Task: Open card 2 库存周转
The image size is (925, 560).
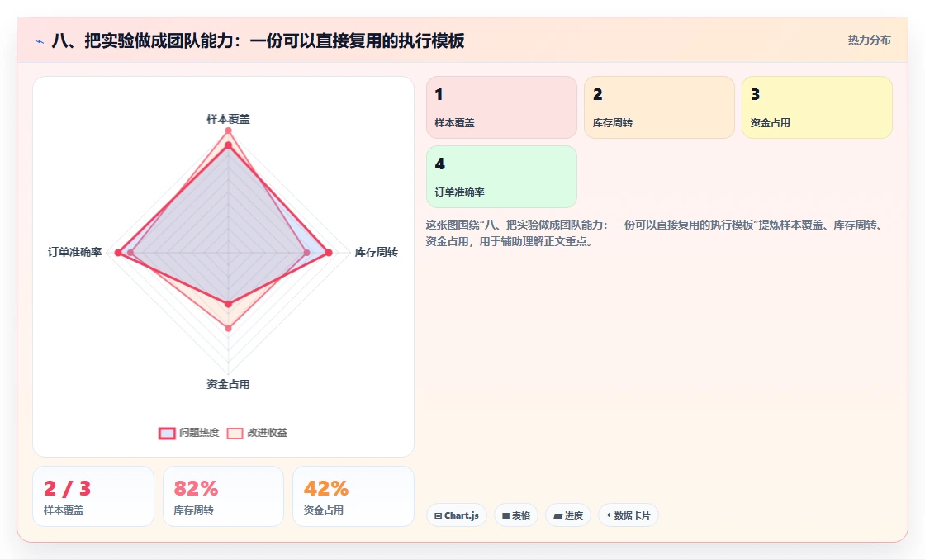Action: (x=659, y=107)
